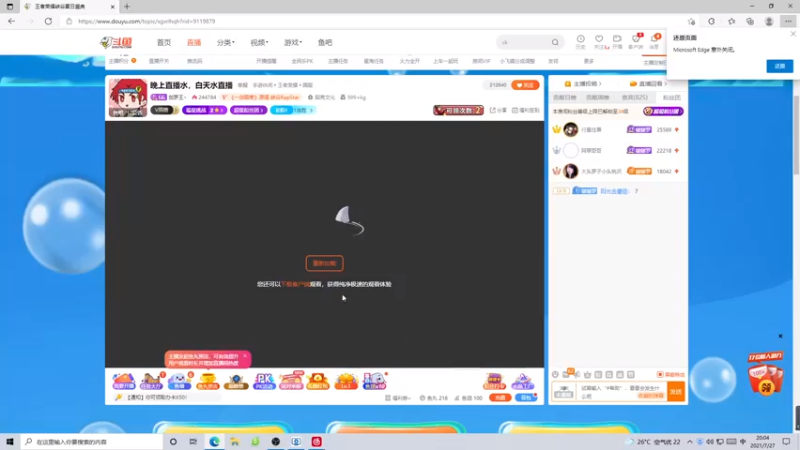Open the followed channels heart icon
This screenshot has width=800, height=450.
click(599, 41)
